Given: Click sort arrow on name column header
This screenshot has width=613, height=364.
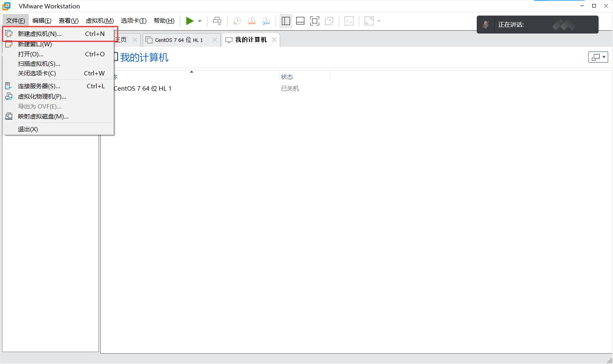Looking at the screenshot, I should coord(191,72).
